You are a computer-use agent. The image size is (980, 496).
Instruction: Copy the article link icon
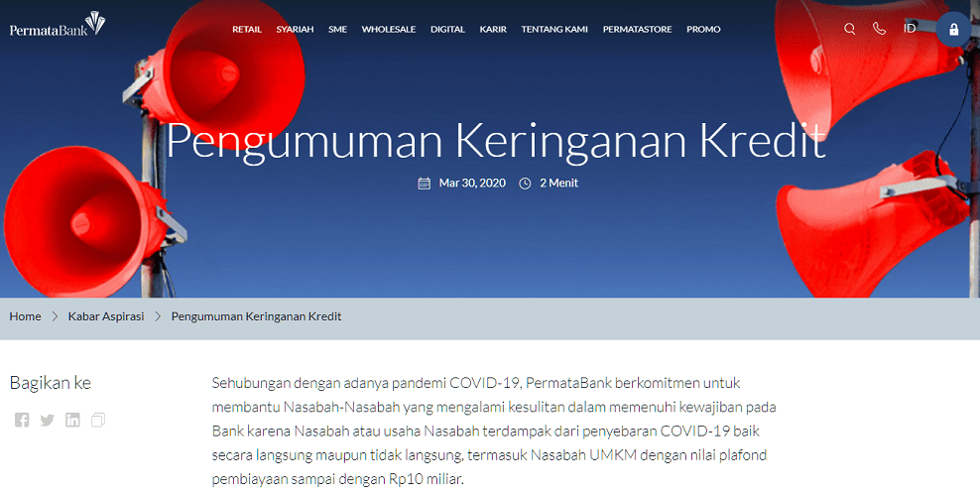(x=98, y=420)
